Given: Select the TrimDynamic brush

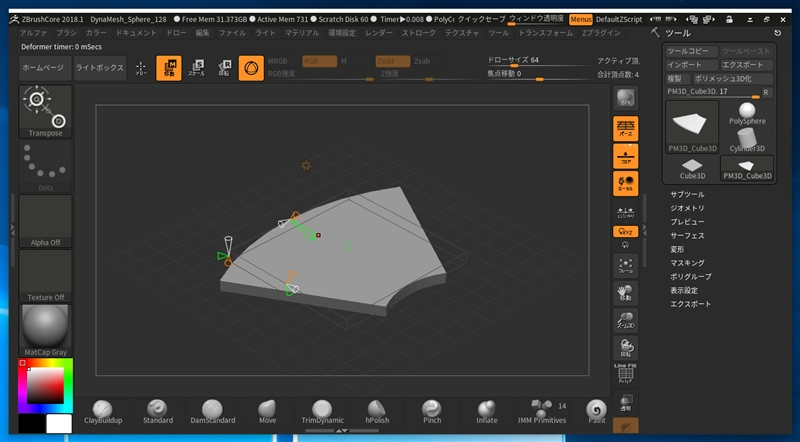Looking at the screenshot, I should point(322,412).
